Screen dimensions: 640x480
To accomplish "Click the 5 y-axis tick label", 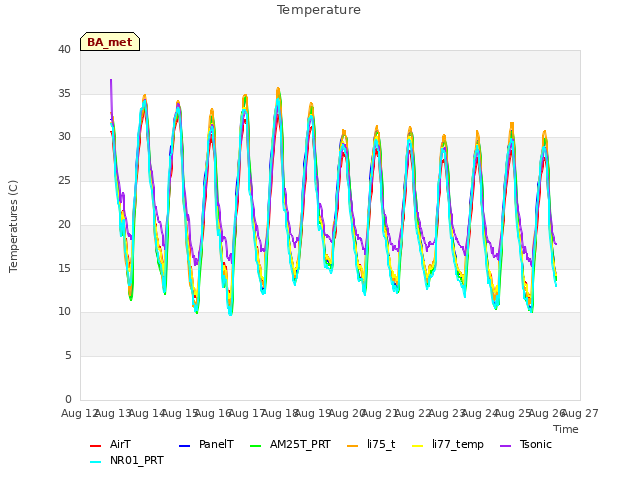I will [68, 356].
